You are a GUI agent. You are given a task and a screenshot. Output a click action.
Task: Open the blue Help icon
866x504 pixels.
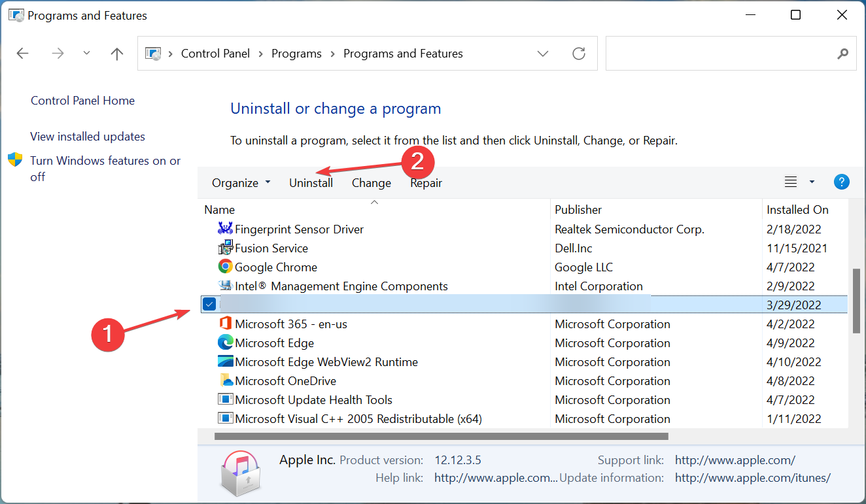842,182
